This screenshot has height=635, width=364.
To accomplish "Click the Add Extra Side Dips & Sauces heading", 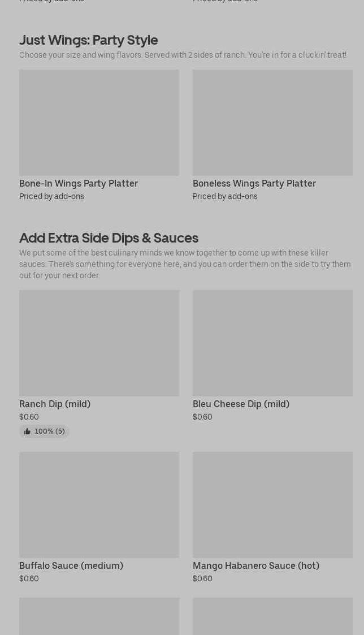I will coord(109,237).
